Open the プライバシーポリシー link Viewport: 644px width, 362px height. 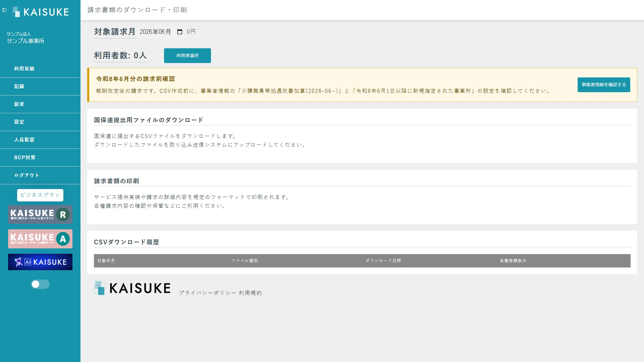pyautogui.click(x=208, y=293)
